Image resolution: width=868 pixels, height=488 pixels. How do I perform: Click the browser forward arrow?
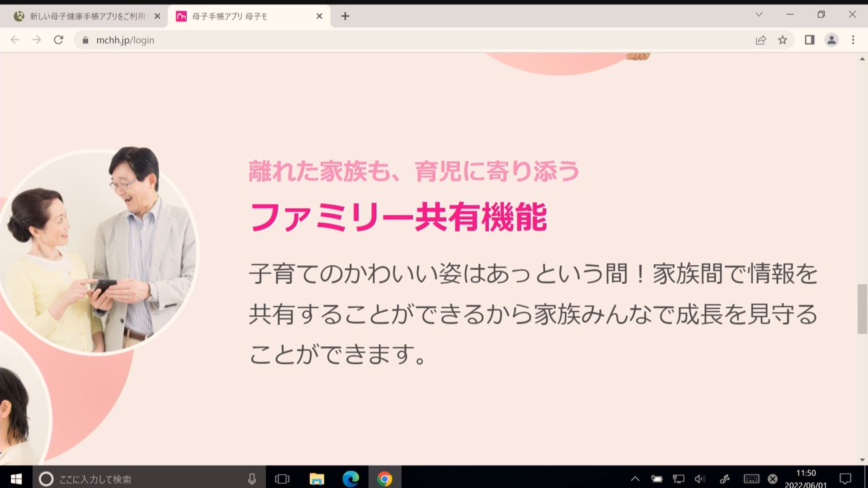pos(37,40)
